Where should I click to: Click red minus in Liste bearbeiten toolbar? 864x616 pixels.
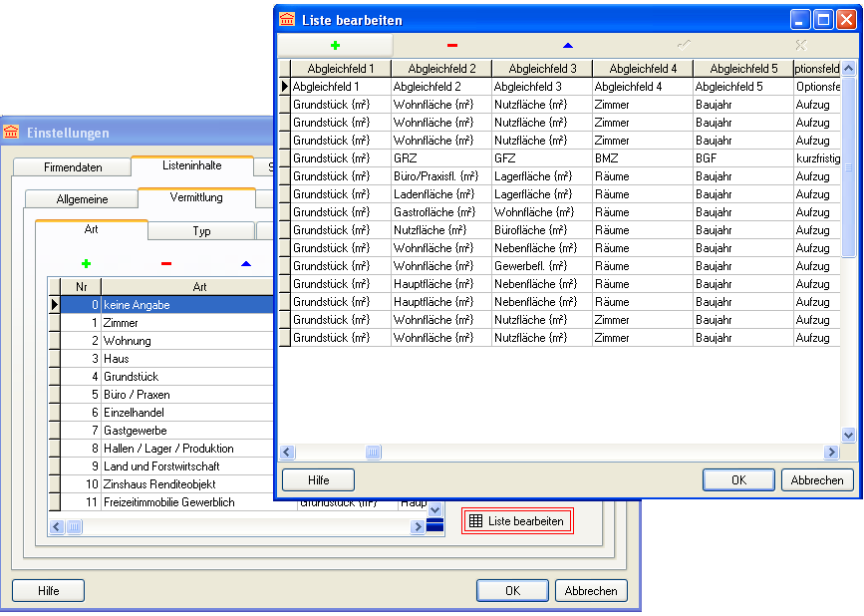point(452,45)
